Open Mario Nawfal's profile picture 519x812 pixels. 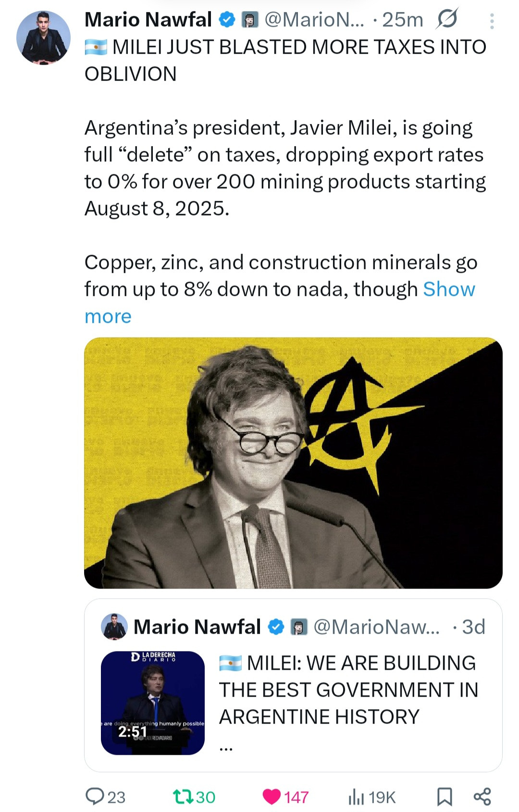(43, 38)
